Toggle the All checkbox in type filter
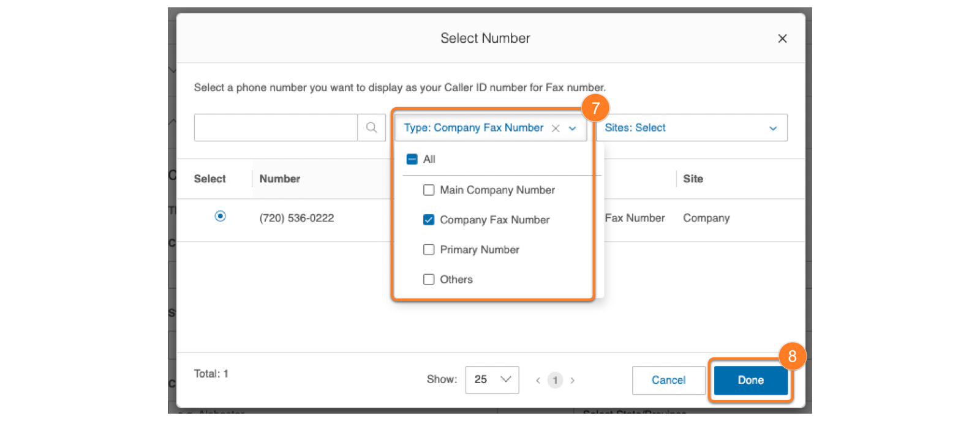Viewport: 980px width, 421px height. pos(412,159)
